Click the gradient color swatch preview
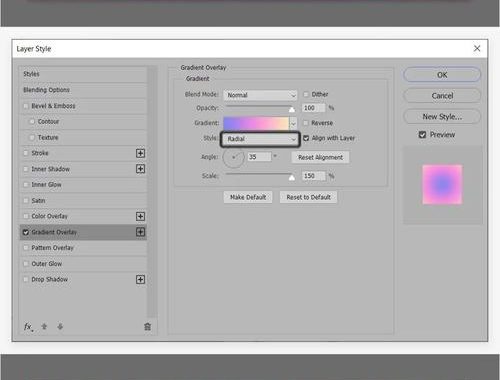 (256, 123)
